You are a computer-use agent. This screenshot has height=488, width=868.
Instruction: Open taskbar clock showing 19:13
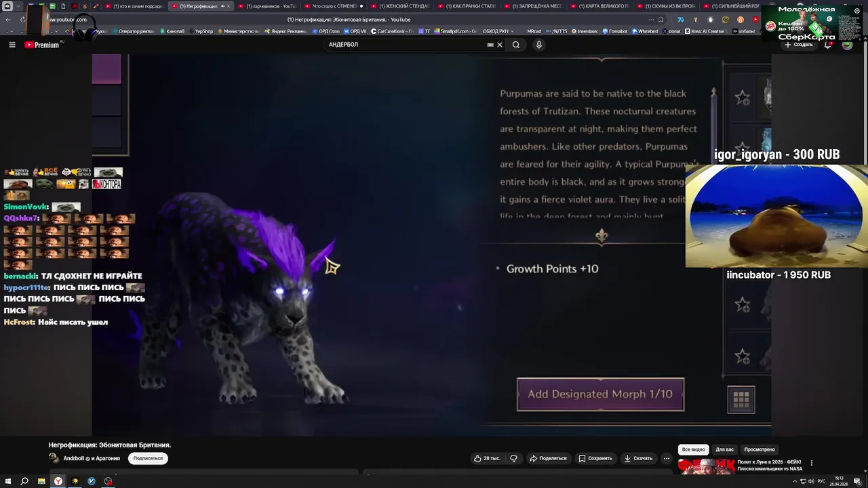838,481
